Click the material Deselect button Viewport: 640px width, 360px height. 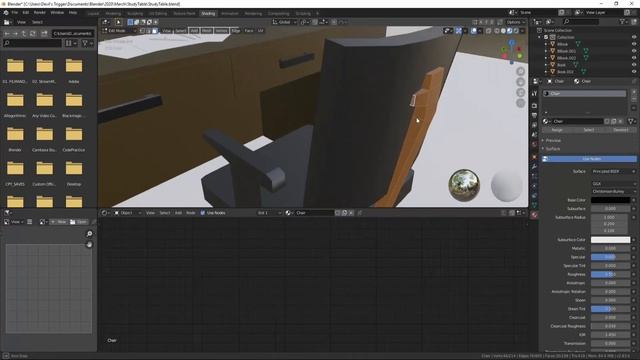click(621, 130)
